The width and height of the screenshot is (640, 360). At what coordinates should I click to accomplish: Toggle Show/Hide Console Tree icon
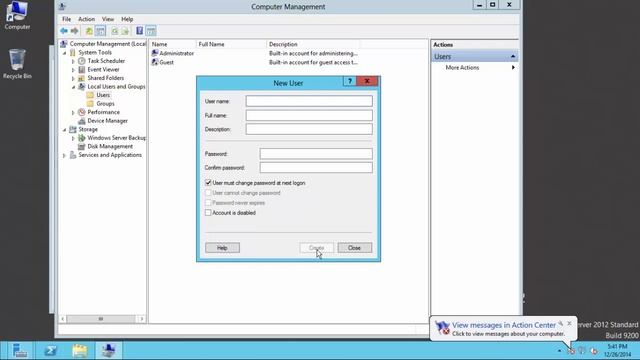point(100,31)
